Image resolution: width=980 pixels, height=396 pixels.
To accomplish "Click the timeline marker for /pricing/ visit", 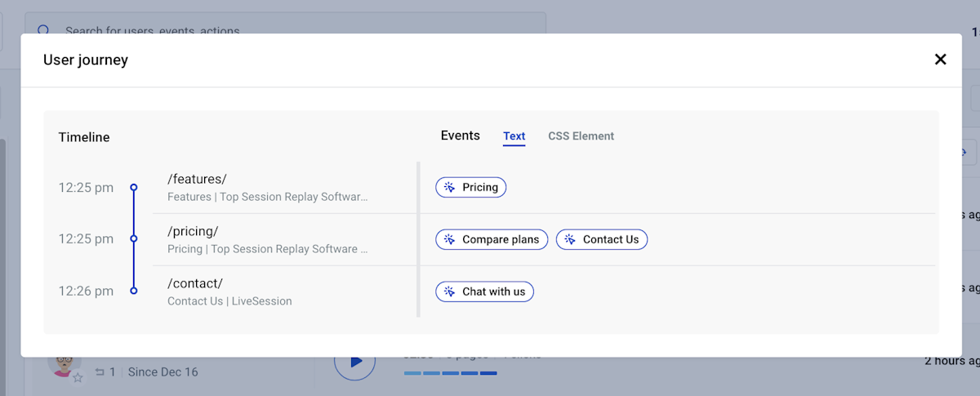I will [x=134, y=239].
